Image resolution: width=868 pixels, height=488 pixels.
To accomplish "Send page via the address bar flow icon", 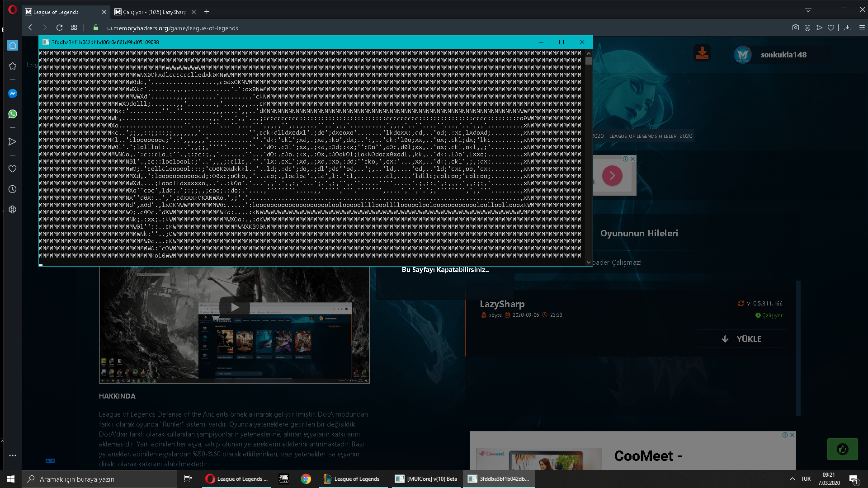I will coord(819,28).
